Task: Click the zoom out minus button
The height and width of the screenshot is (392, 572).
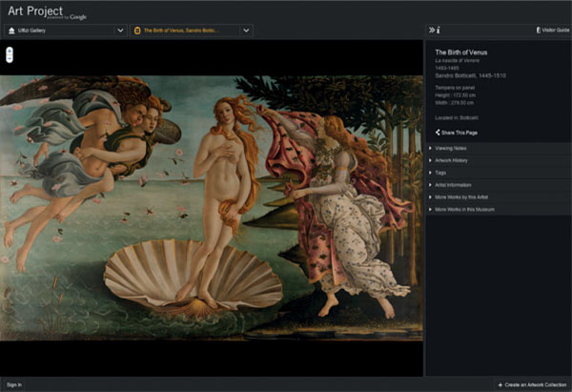Action: coord(10,57)
